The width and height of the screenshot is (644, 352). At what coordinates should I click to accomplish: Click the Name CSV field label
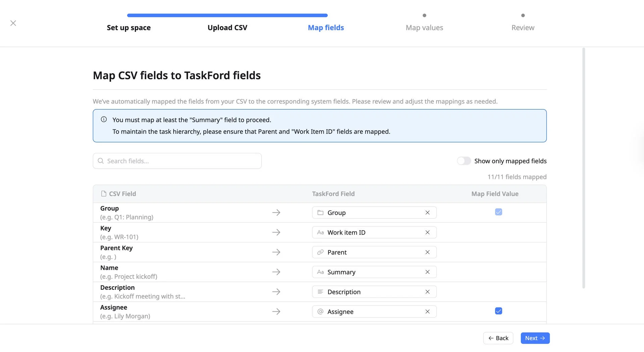pos(109,268)
